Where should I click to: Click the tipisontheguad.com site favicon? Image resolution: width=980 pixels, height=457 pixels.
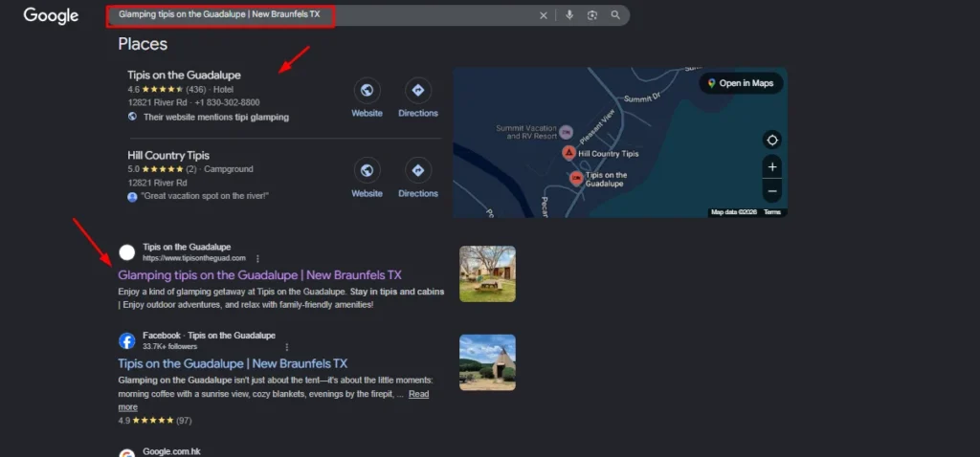click(127, 252)
